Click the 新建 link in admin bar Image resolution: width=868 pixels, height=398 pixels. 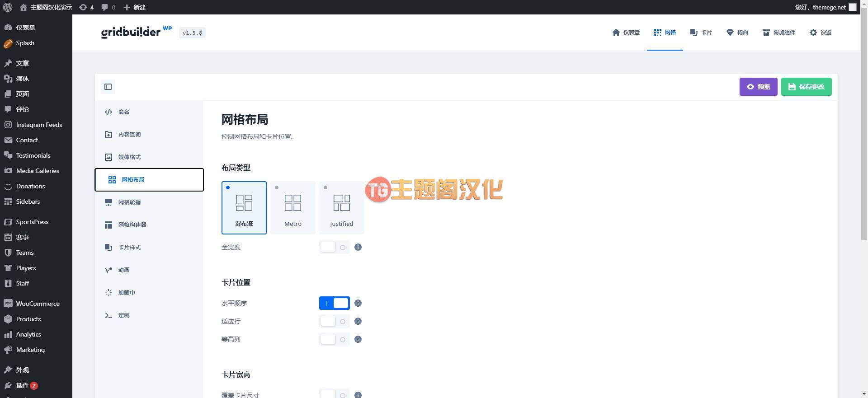135,7
